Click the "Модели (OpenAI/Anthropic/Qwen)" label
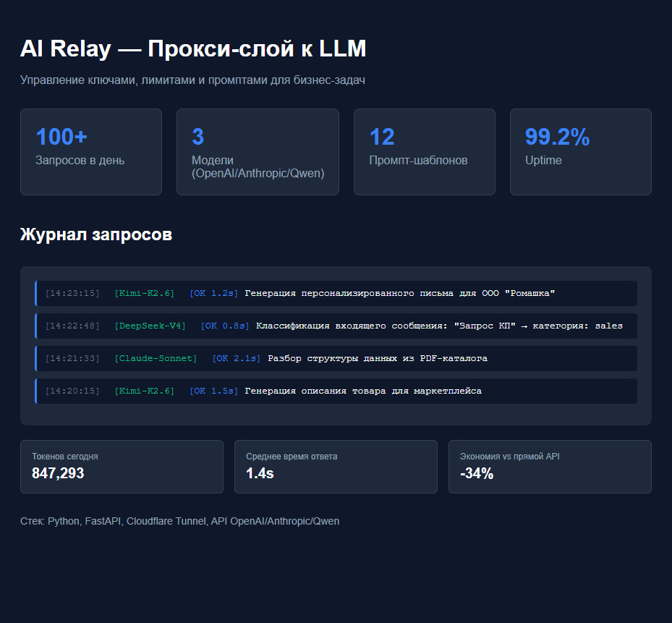Viewport: 672px width, 623px height. click(x=258, y=167)
